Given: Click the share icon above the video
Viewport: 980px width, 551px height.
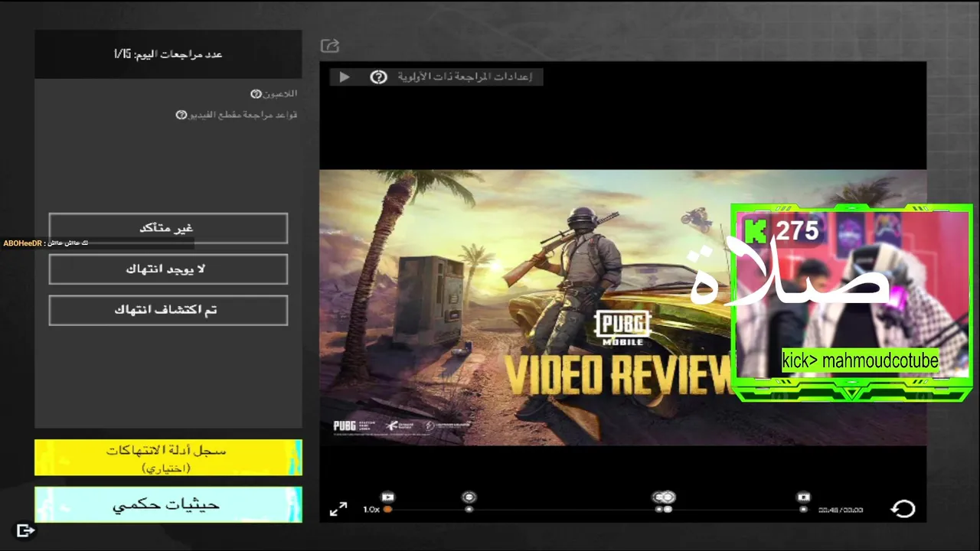Looking at the screenshot, I should 330,46.
